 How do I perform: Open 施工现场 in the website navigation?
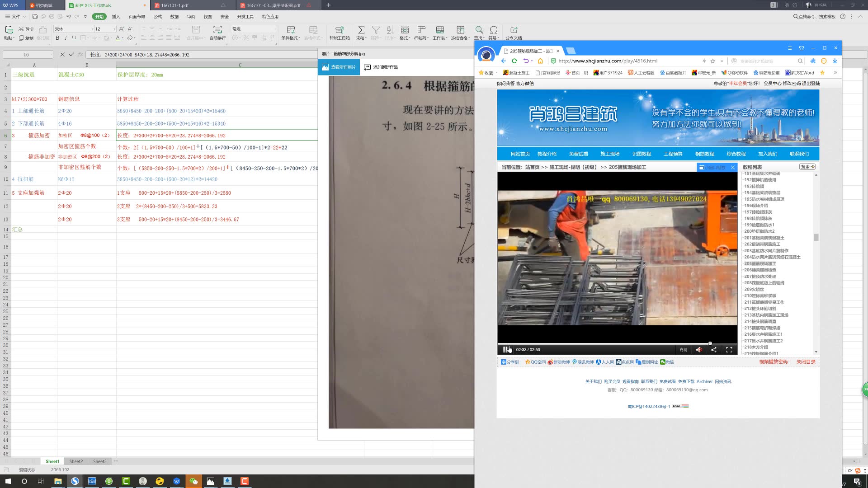tap(610, 154)
